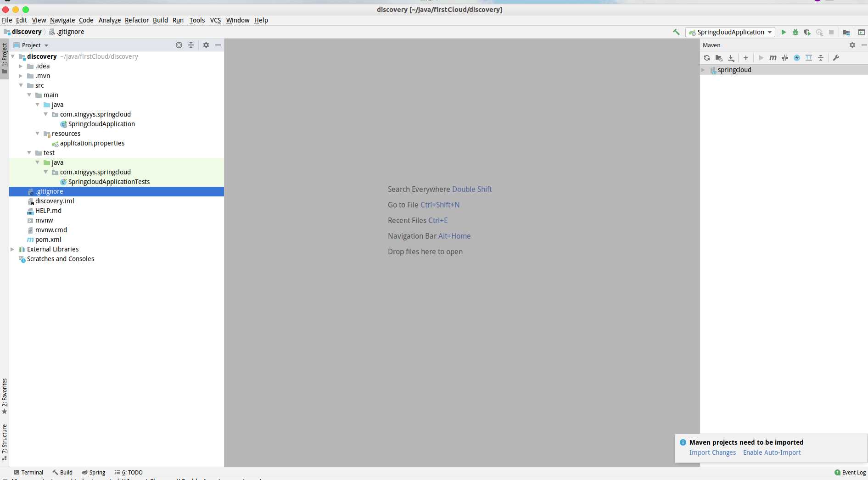Open the VCS menu
Image resolution: width=868 pixels, height=480 pixels.
215,20
